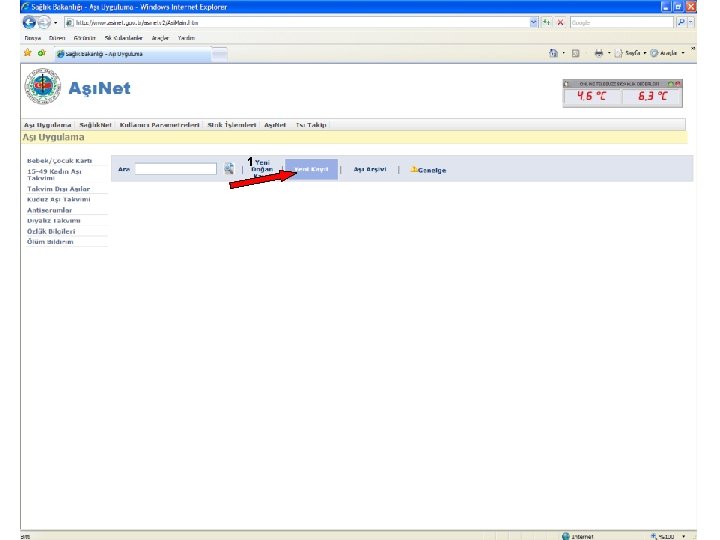Open 15-49 Kadın Aşı Takvimi link
The height and width of the screenshot is (540, 720).
(54, 174)
